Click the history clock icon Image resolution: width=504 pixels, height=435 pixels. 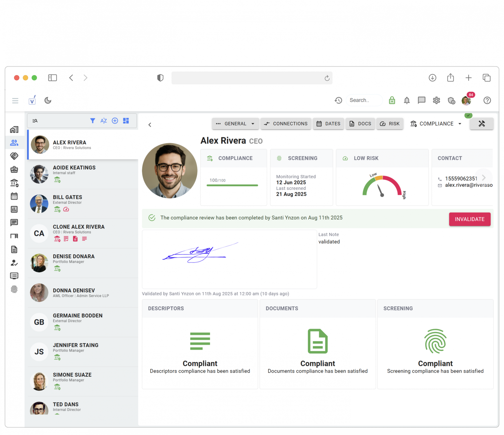(x=338, y=100)
